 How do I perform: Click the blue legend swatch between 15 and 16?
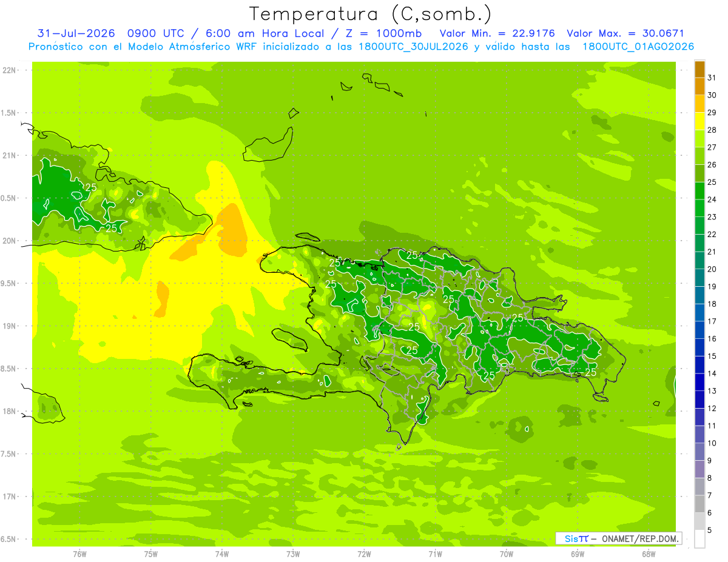coord(699,347)
